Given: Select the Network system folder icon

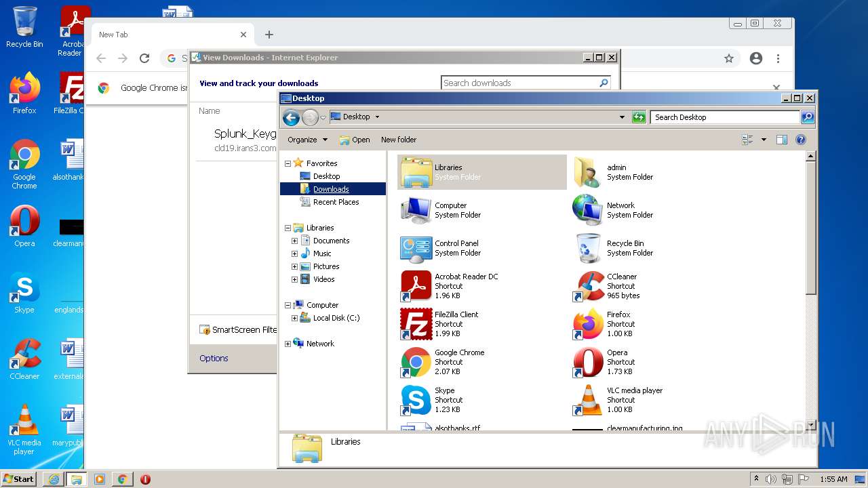Looking at the screenshot, I should point(587,210).
